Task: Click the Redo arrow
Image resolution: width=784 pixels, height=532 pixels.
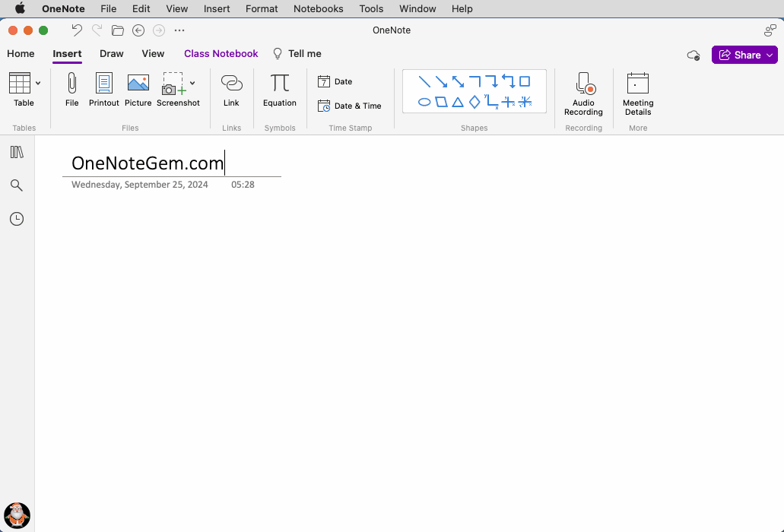Action: tap(97, 30)
